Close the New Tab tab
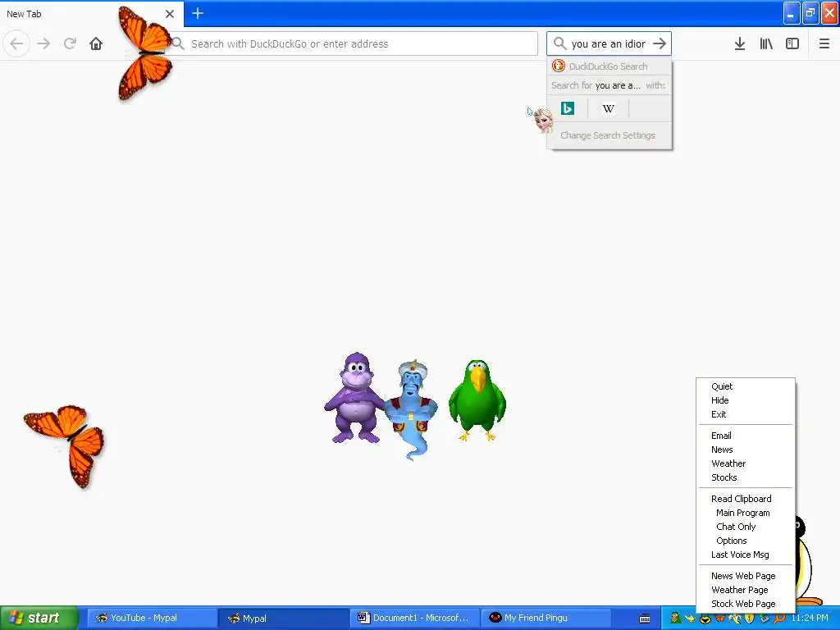 click(170, 14)
